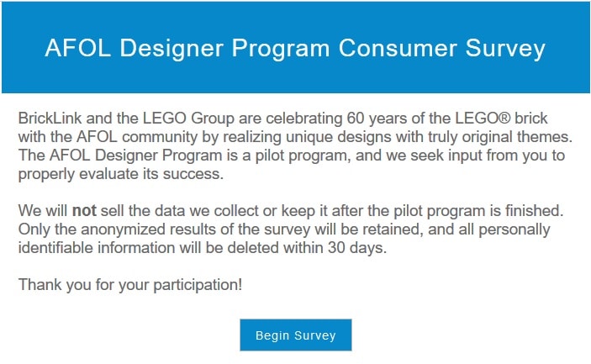The height and width of the screenshot is (364, 591).
Task: Click the word Survey in the header title
Action: tap(505, 49)
